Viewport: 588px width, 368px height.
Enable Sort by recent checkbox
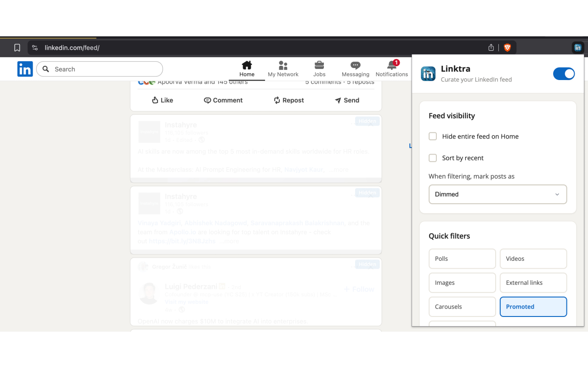(433, 158)
